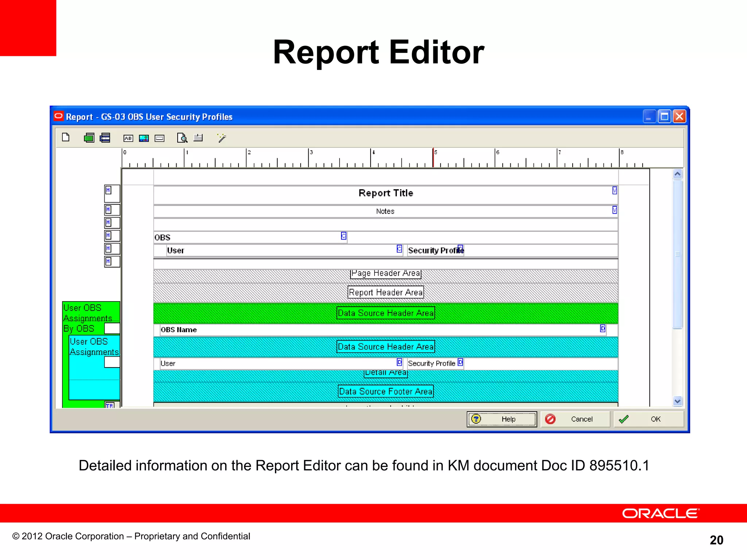Click the third H row marker
Screen dimensions: 747x560
coord(108,222)
